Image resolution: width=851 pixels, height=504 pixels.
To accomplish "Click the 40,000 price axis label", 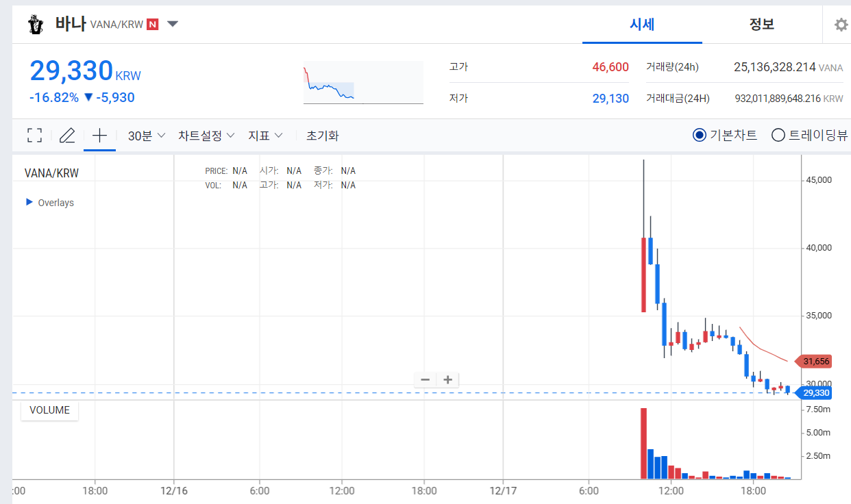I will coord(817,248).
